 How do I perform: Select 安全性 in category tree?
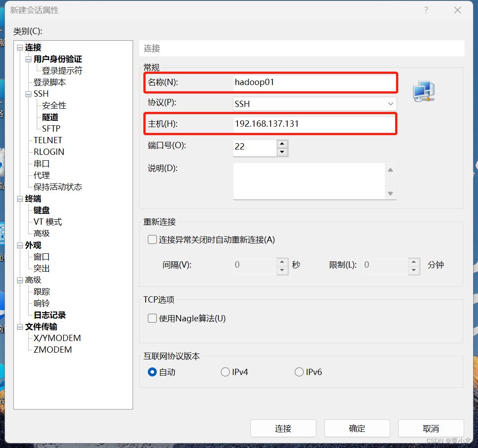pyautogui.click(x=54, y=105)
